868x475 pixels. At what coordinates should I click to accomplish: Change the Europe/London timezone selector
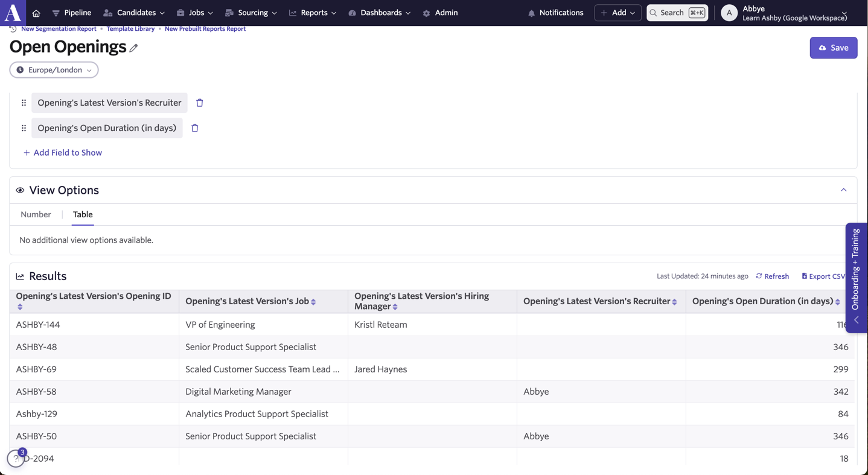pyautogui.click(x=54, y=70)
